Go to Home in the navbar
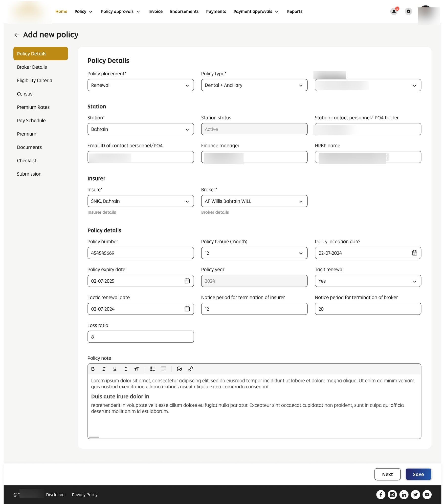This screenshot has height=504, width=445. coord(61,11)
